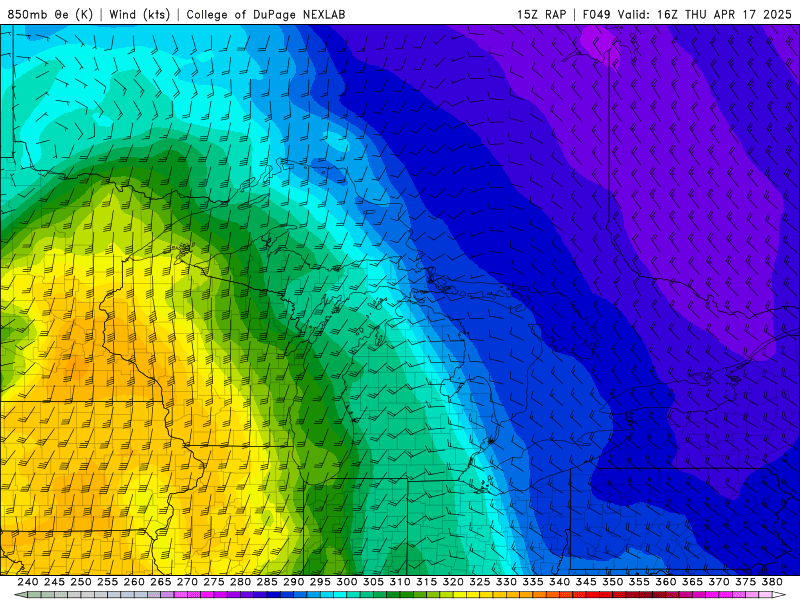Screen dimensions: 800x600
Task: Click the 365 value on color scale
Action: click(692, 582)
